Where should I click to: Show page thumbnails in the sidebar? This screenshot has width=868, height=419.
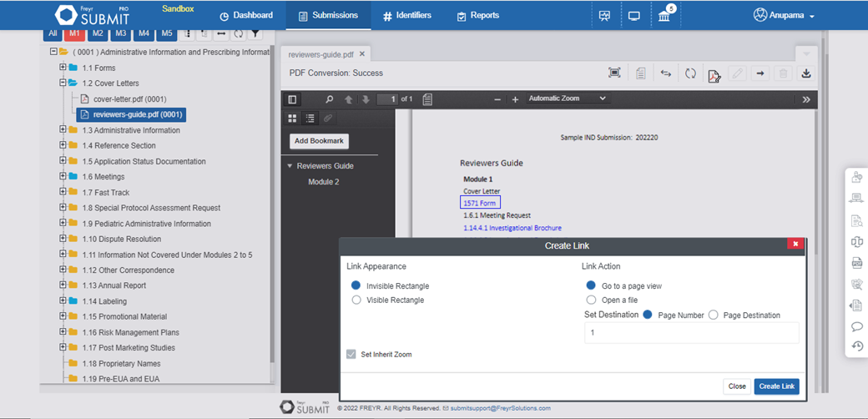tap(293, 118)
